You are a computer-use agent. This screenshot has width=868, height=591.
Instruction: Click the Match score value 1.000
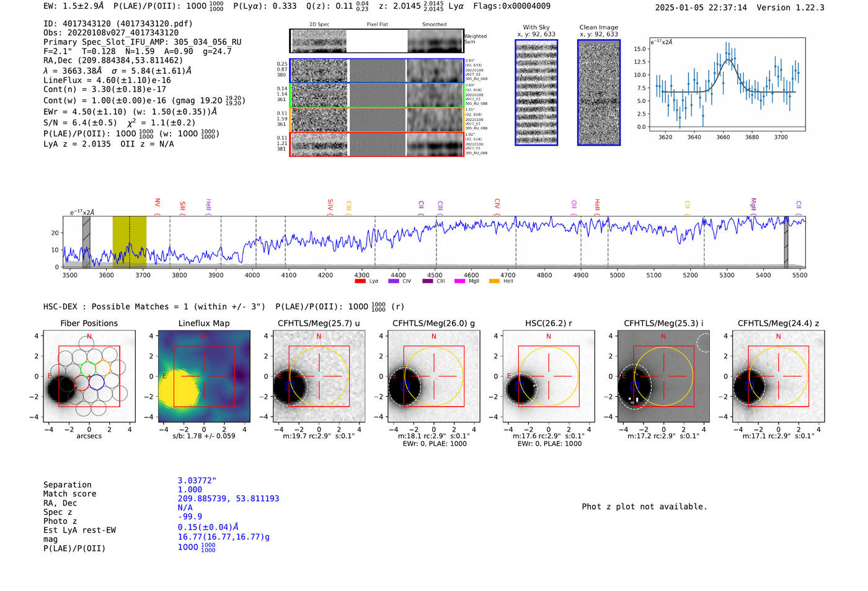[190, 489]
